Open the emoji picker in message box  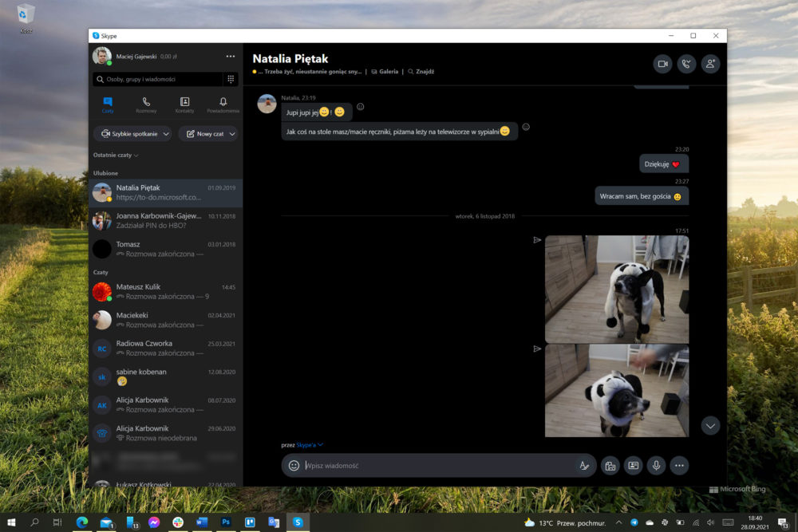coord(294,465)
